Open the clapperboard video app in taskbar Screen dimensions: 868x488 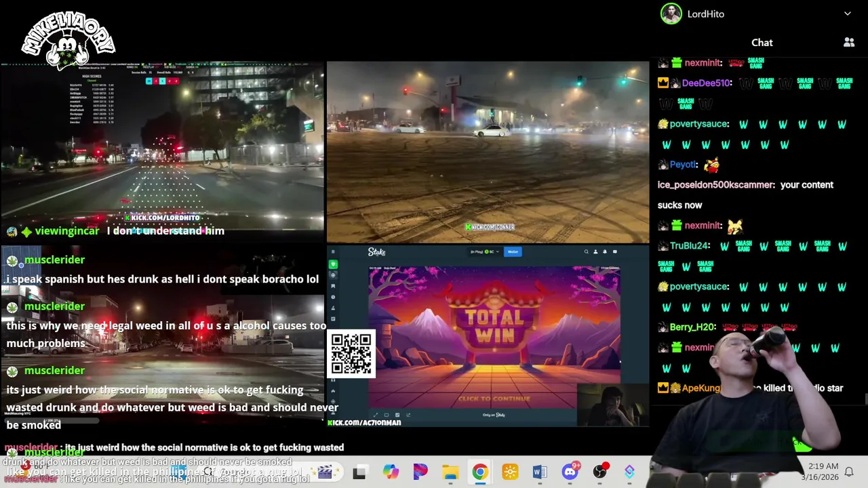(x=325, y=472)
